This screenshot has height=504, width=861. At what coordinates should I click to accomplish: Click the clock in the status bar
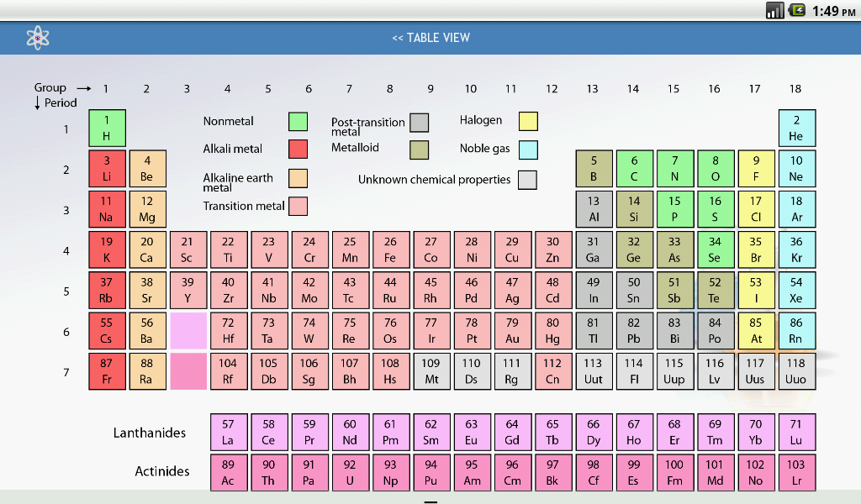835,11
